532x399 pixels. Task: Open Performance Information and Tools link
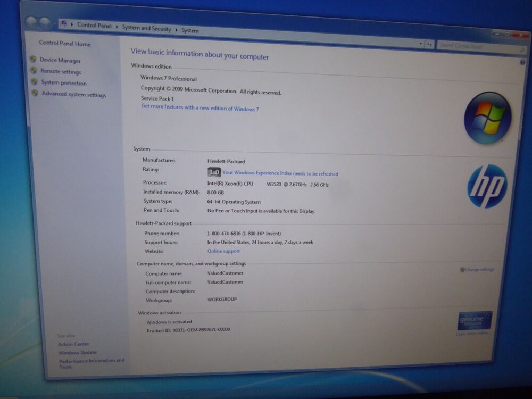92,363
